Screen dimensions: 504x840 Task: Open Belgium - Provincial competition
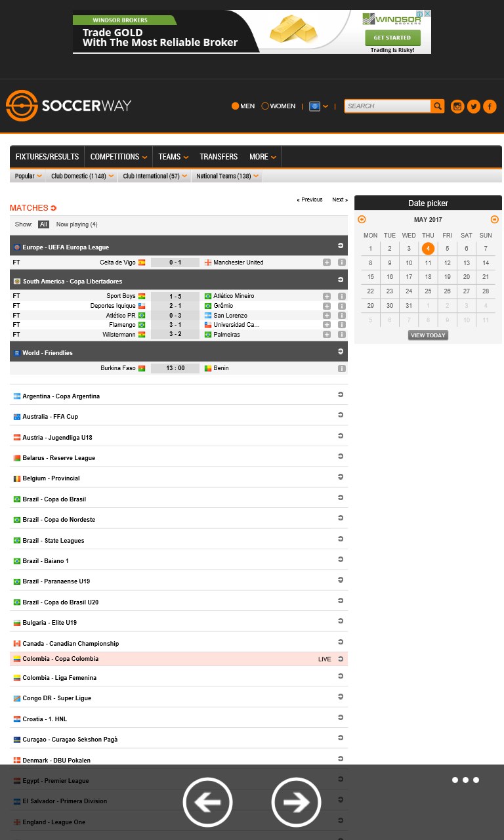(51, 478)
